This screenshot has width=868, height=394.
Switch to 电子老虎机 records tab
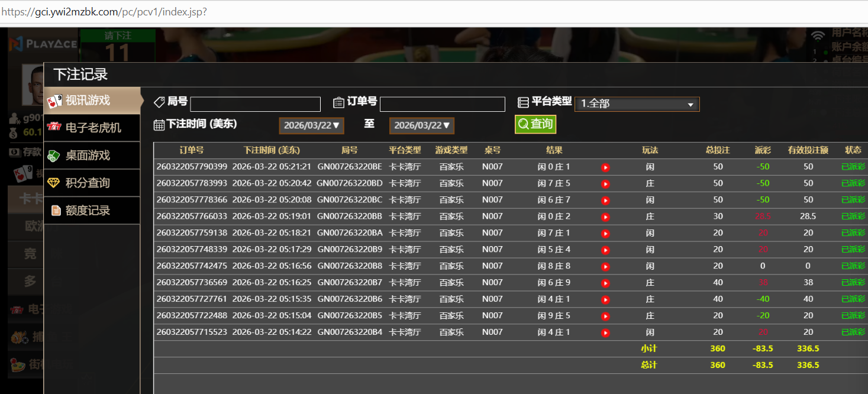(92, 128)
